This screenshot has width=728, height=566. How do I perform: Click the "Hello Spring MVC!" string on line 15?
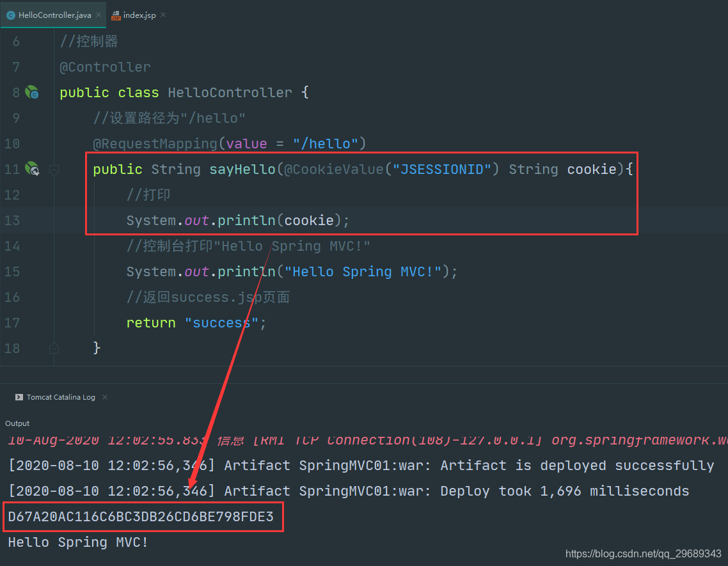(x=363, y=272)
